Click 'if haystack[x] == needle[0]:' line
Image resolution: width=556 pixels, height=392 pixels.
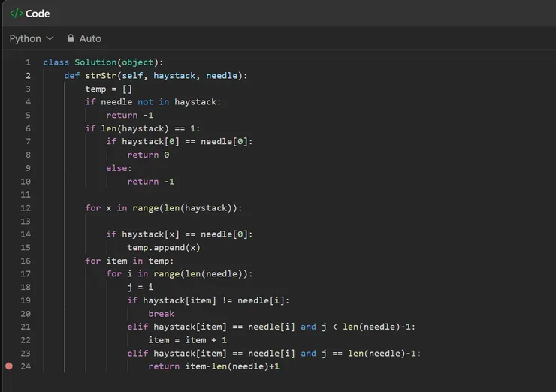[x=180, y=234]
